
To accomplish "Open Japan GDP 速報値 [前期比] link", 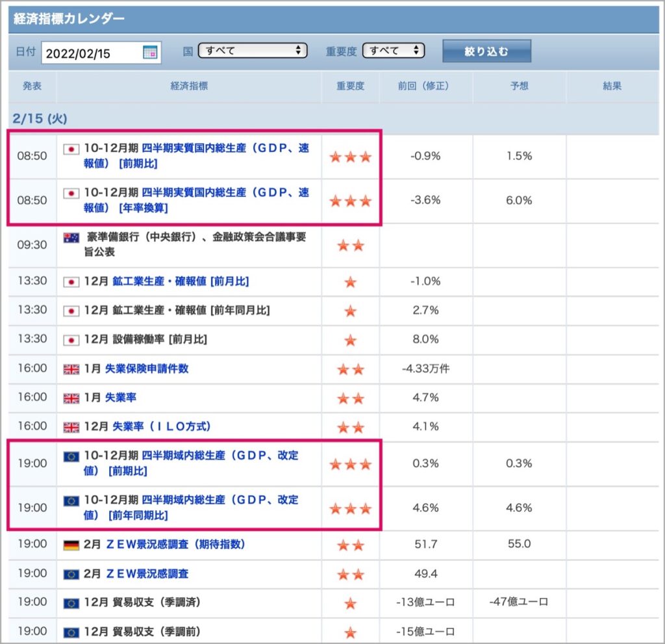I will pyautogui.click(x=196, y=155).
